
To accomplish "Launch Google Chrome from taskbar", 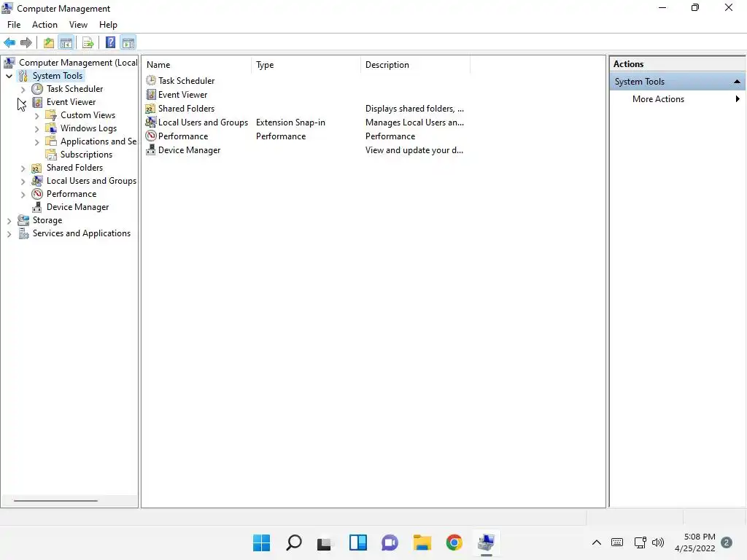I will point(454,542).
